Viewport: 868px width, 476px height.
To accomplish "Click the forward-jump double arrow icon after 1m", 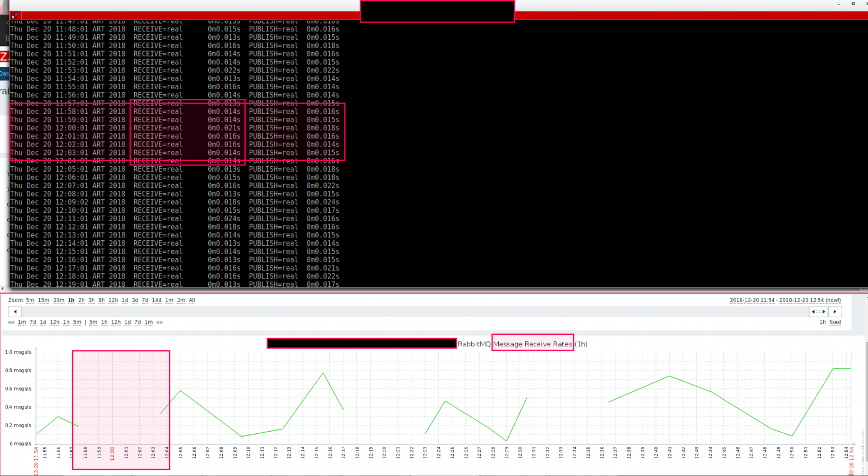I will (x=160, y=322).
